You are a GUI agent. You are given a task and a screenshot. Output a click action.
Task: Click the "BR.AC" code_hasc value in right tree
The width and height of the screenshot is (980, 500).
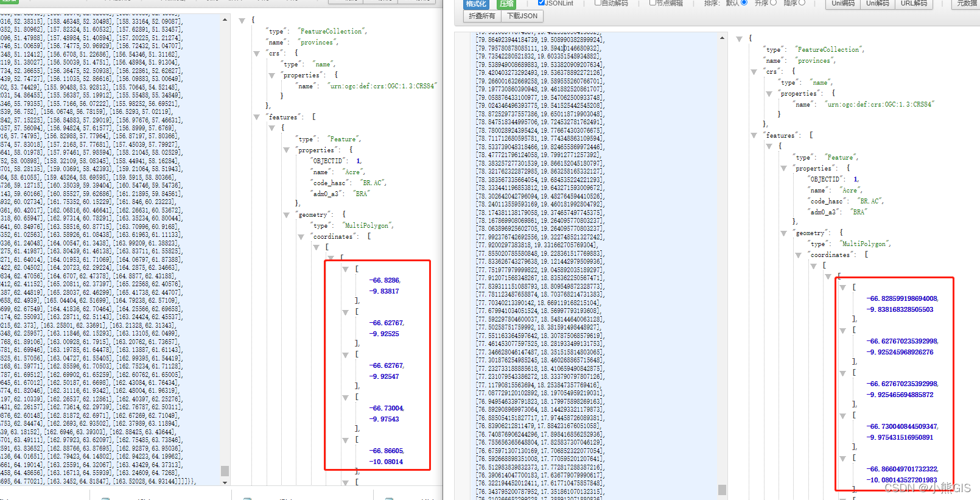click(870, 201)
